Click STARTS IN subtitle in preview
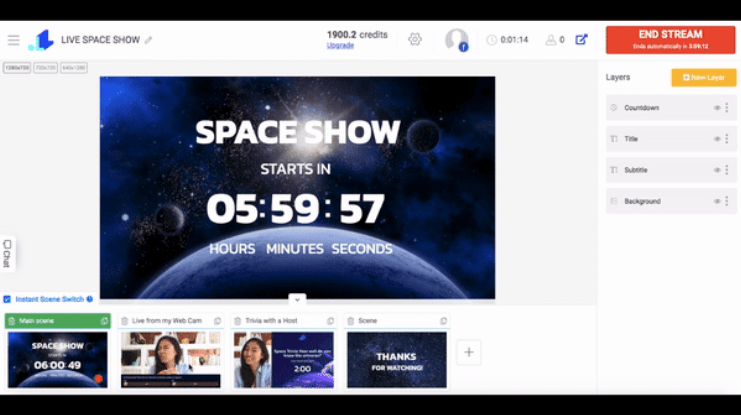This screenshot has width=741, height=415. coord(295,169)
